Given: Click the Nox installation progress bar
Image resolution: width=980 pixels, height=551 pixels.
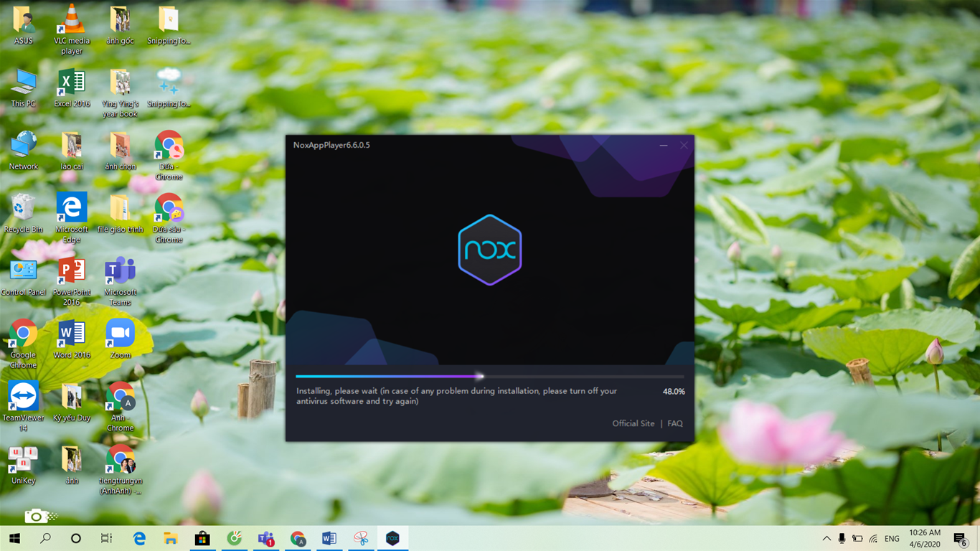Looking at the screenshot, I should pos(490,376).
